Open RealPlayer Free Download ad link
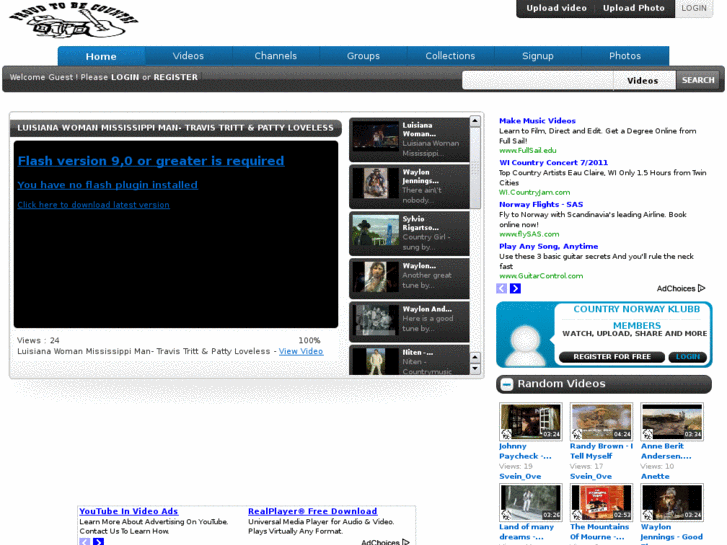Viewport: 727px width, 545px height. [312, 511]
